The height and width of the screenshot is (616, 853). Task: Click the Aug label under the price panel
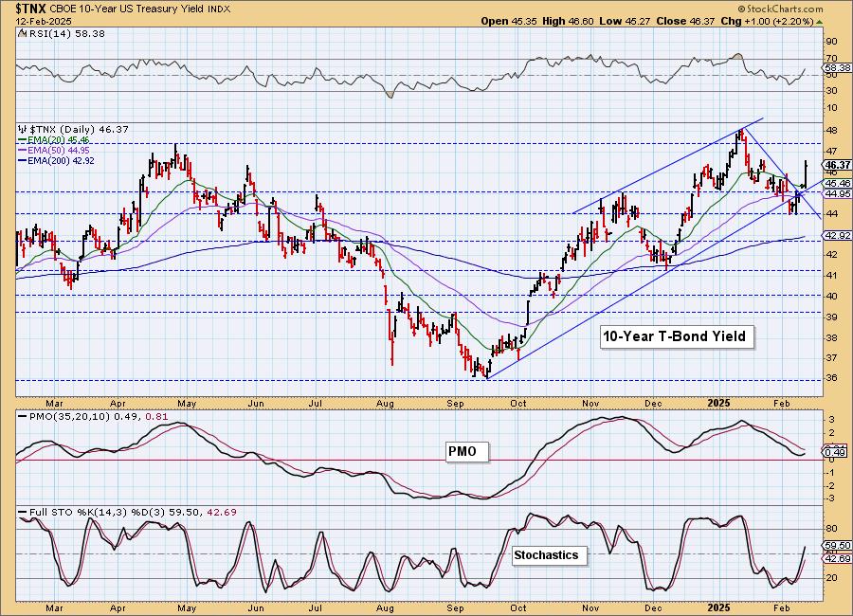click(x=385, y=404)
